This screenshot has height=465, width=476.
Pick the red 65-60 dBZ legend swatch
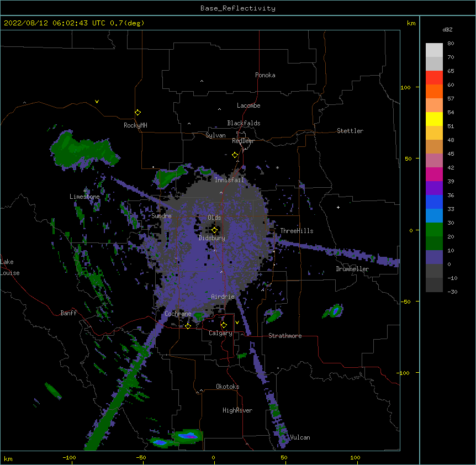pos(434,77)
